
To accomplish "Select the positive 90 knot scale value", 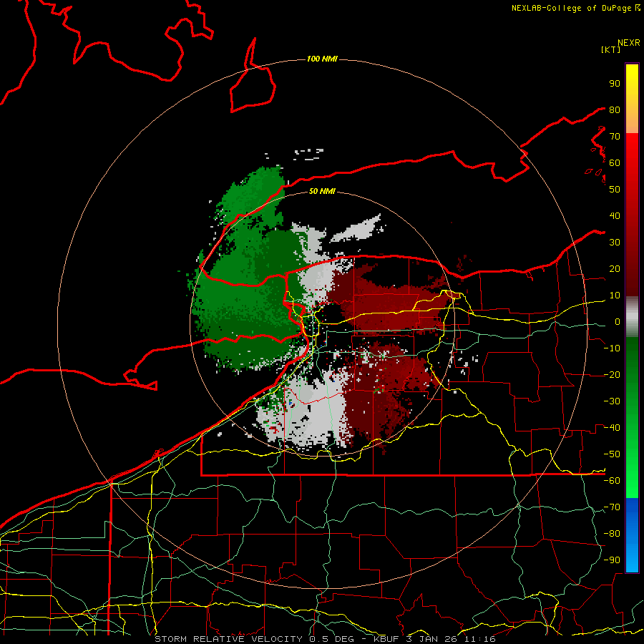I will click(615, 84).
